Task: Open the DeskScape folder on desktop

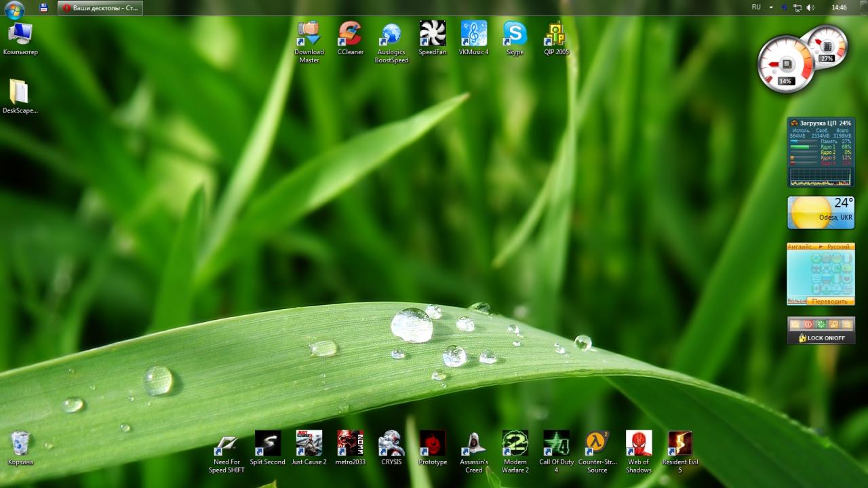Action: coord(20,97)
